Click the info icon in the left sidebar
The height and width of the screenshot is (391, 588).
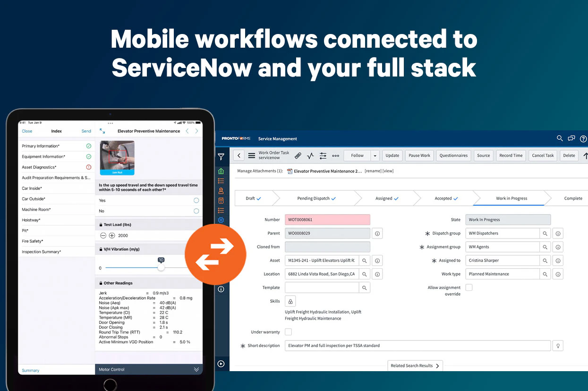coord(221,289)
